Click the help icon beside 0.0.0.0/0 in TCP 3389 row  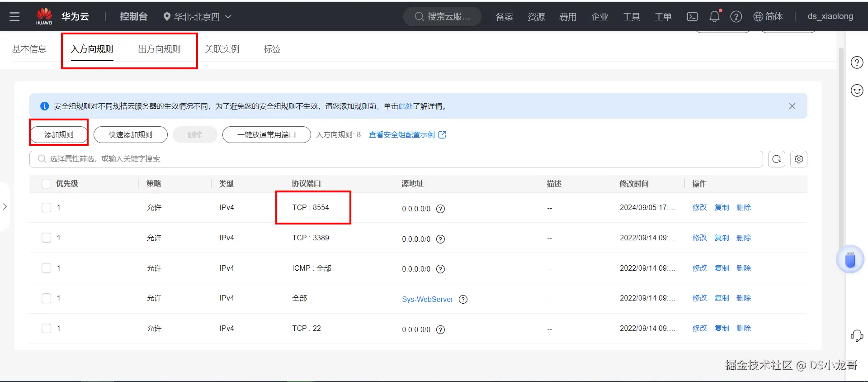click(440, 239)
